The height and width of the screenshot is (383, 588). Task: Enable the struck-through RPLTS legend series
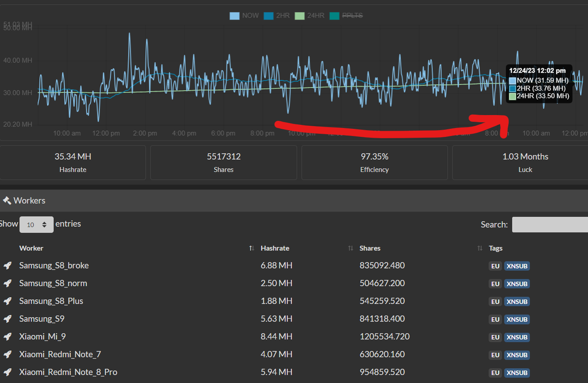click(x=346, y=16)
